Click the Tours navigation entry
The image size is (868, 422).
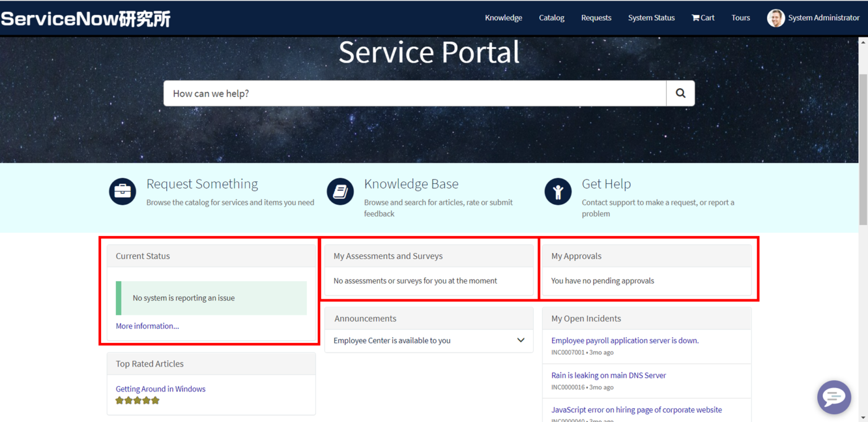pos(740,18)
